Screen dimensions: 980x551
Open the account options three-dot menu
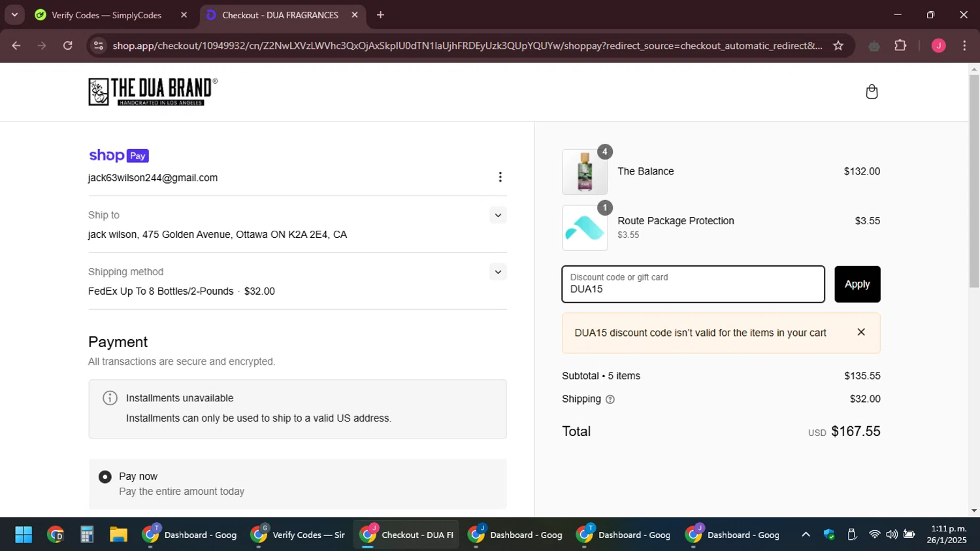(x=500, y=177)
